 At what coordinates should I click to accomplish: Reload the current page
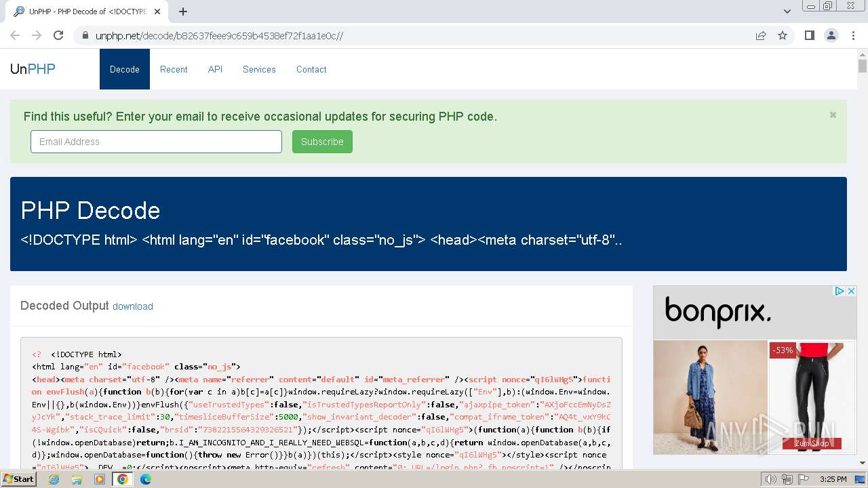coord(58,35)
